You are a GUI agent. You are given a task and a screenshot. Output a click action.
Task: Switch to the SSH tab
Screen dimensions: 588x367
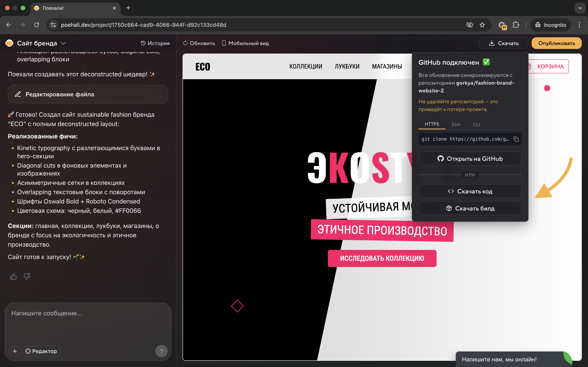click(x=456, y=124)
